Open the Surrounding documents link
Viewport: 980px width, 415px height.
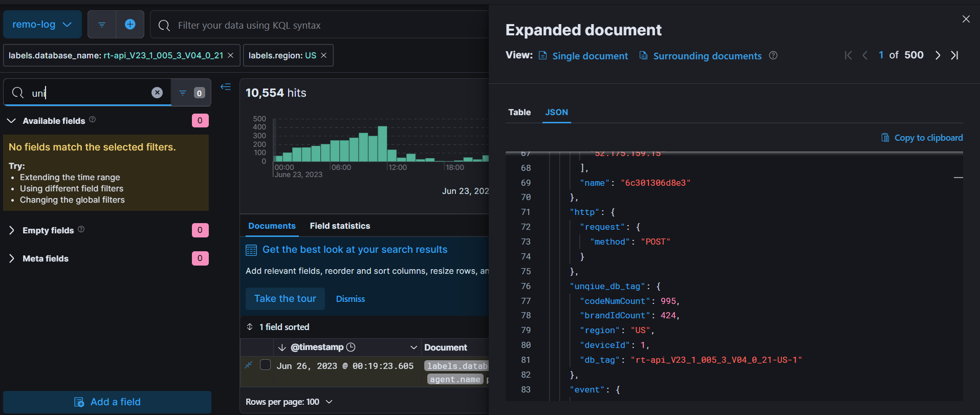(707, 56)
